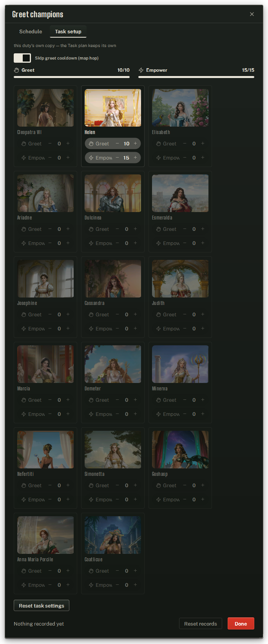This screenshot has height=644, width=268.
Task: Decrease Helen's Greet count
Action: 117,143
